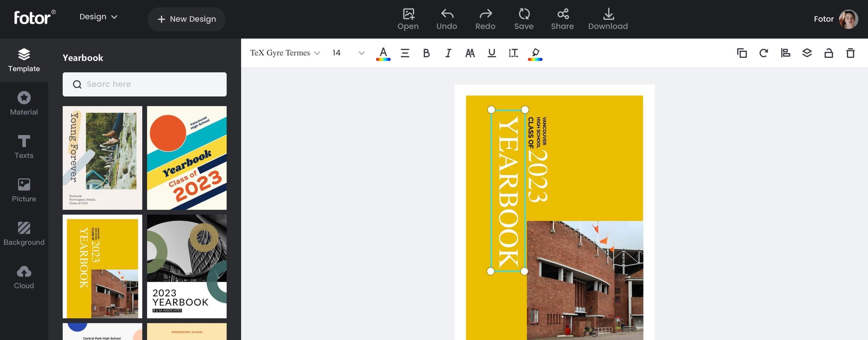The image size is (868, 340).
Task: Click the Underline text formatting icon
Action: tap(490, 53)
